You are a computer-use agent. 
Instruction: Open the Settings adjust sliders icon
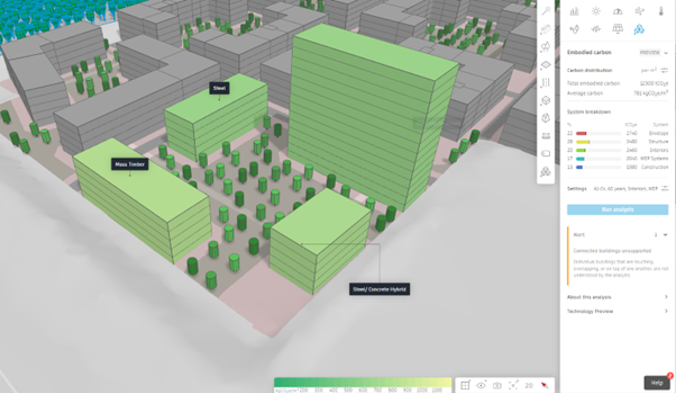pyautogui.click(x=664, y=188)
